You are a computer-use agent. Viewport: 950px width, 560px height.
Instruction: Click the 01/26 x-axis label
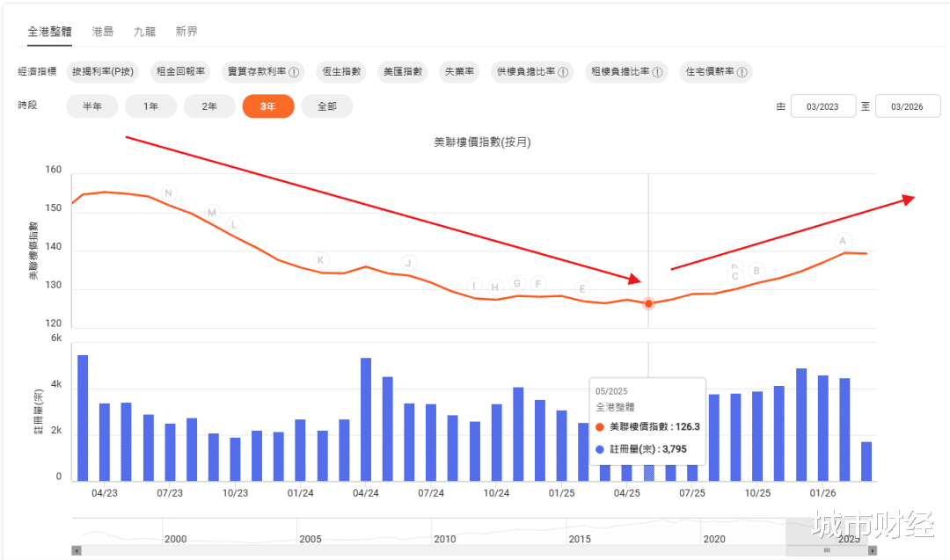822,493
